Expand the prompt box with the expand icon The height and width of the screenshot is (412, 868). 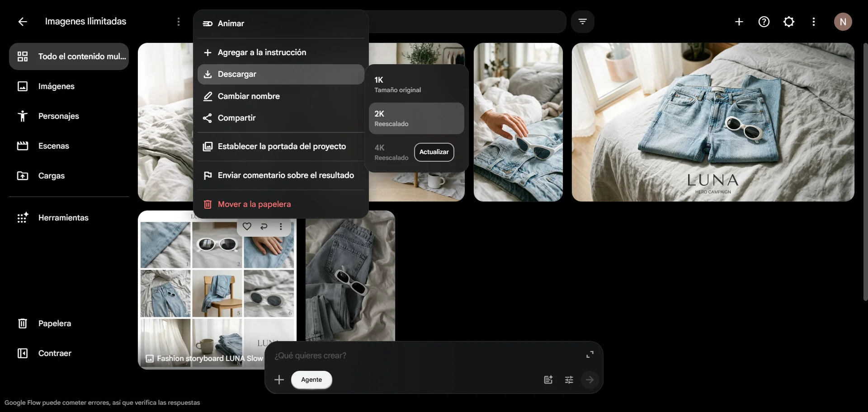(590, 355)
